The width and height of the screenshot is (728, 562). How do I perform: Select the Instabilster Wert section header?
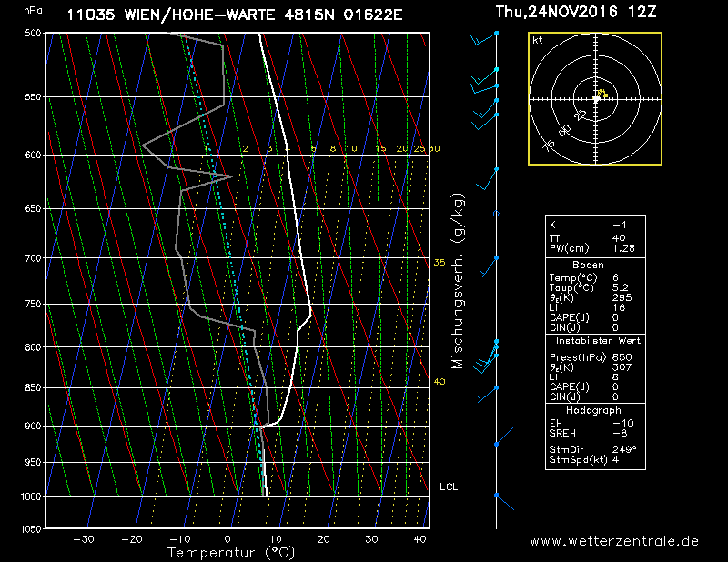pyautogui.click(x=595, y=340)
